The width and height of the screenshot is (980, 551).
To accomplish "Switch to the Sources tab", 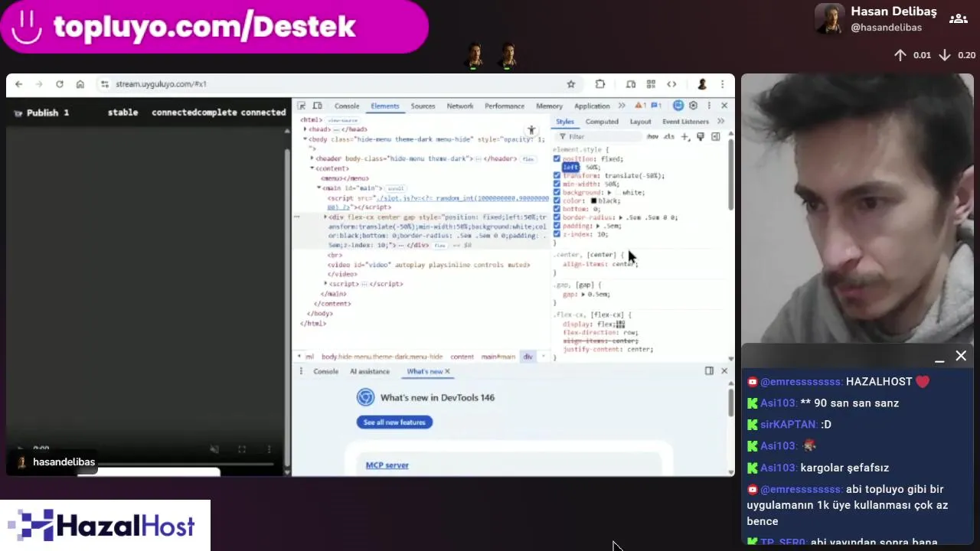I will (423, 106).
